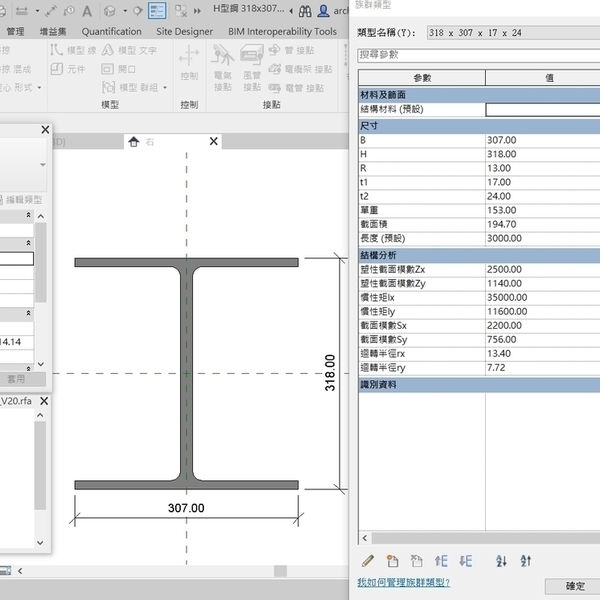Click the new parameter icon
600x600 pixels.
(392, 562)
